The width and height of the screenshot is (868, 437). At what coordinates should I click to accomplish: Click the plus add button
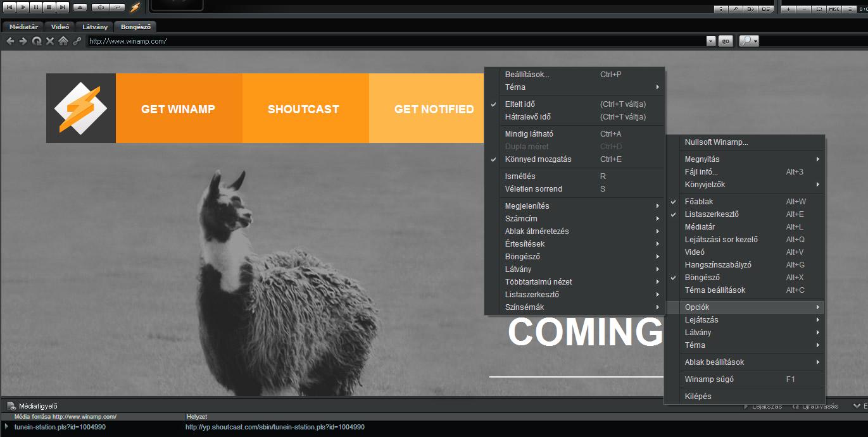tap(789, 9)
